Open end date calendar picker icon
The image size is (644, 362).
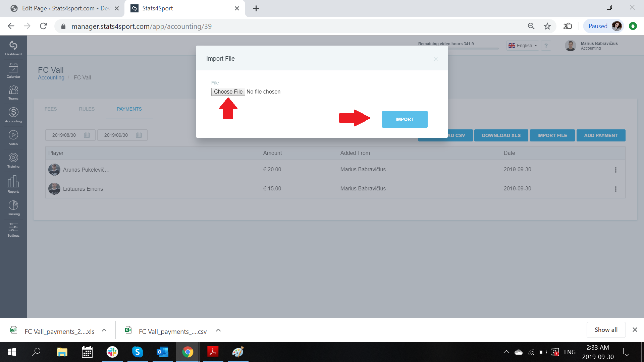pos(139,135)
